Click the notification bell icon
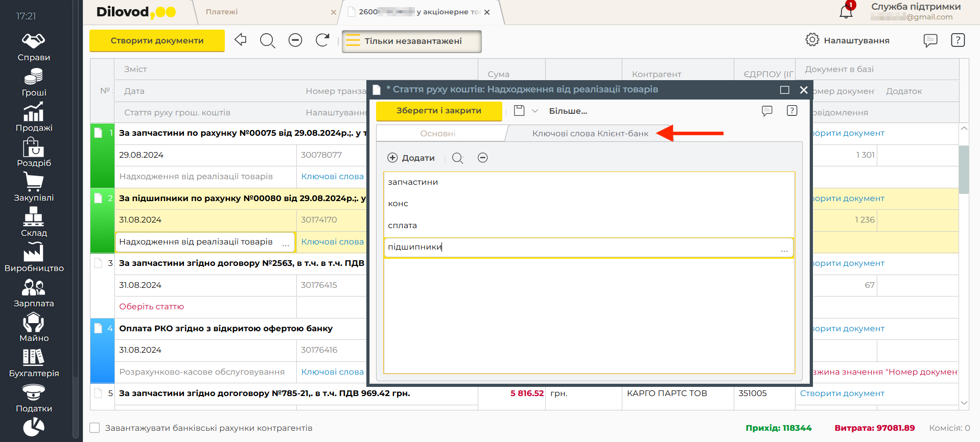The width and height of the screenshot is (980, 442). 846,12
